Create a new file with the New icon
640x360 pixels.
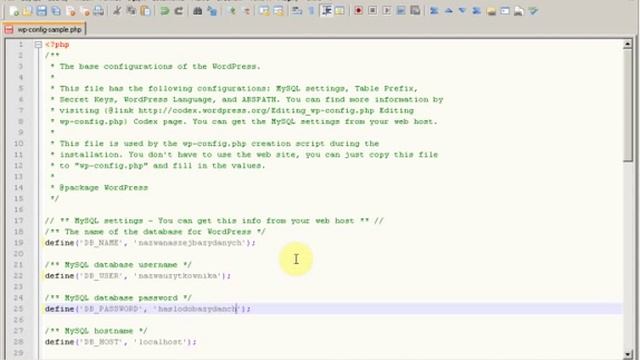point(14,11)
